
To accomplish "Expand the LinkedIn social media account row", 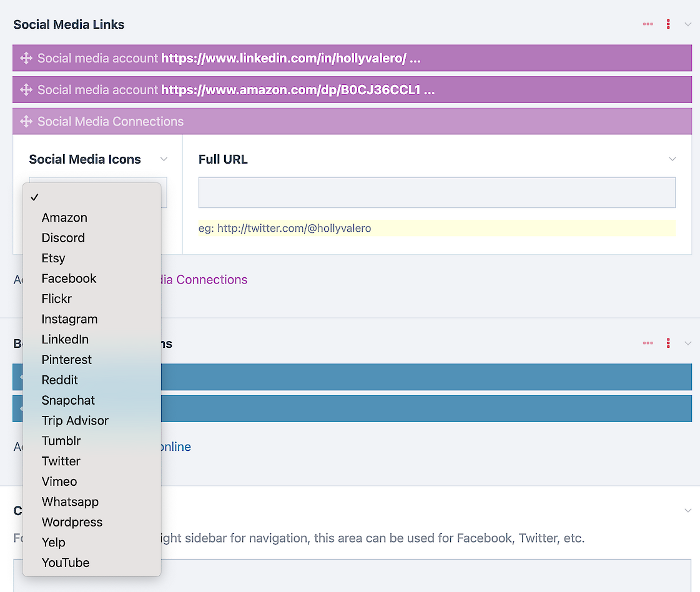I will point(352,58).
